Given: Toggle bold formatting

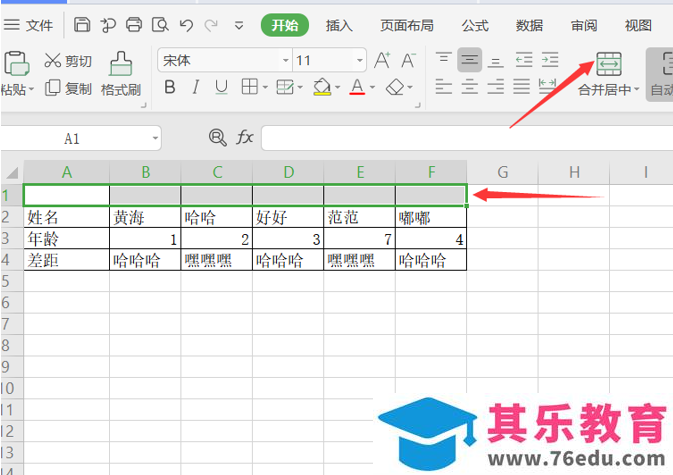Looking at the screenshot, I should click(170, 88).
